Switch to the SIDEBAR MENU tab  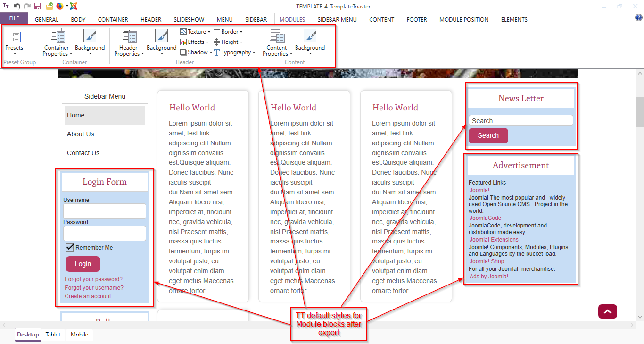(x=337, y=19)
